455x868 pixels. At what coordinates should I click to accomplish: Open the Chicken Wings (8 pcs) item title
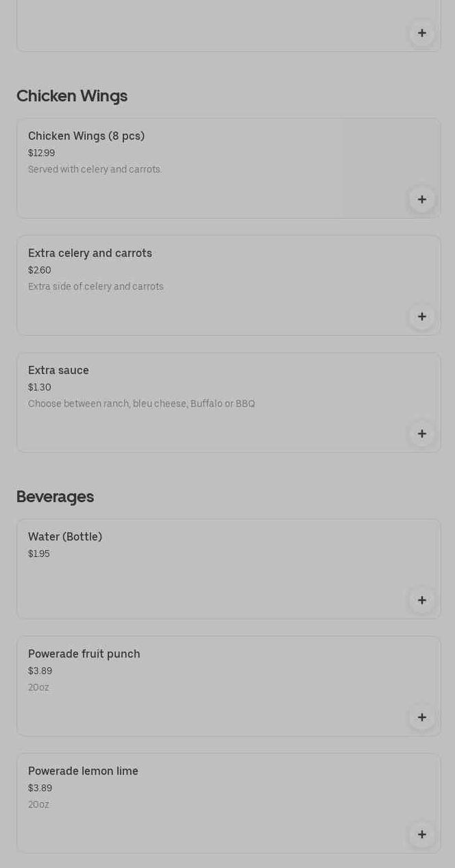tap(86, 136)
